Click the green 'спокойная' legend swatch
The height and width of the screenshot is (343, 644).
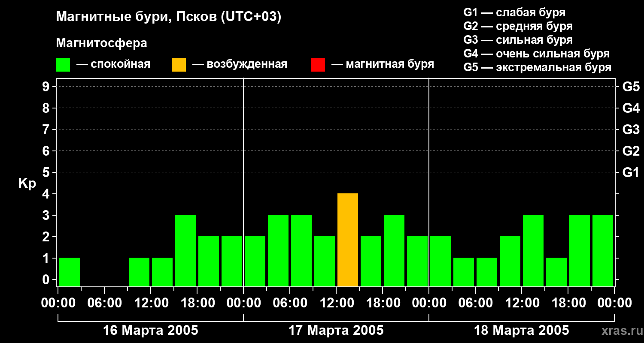tap(63, 65)
